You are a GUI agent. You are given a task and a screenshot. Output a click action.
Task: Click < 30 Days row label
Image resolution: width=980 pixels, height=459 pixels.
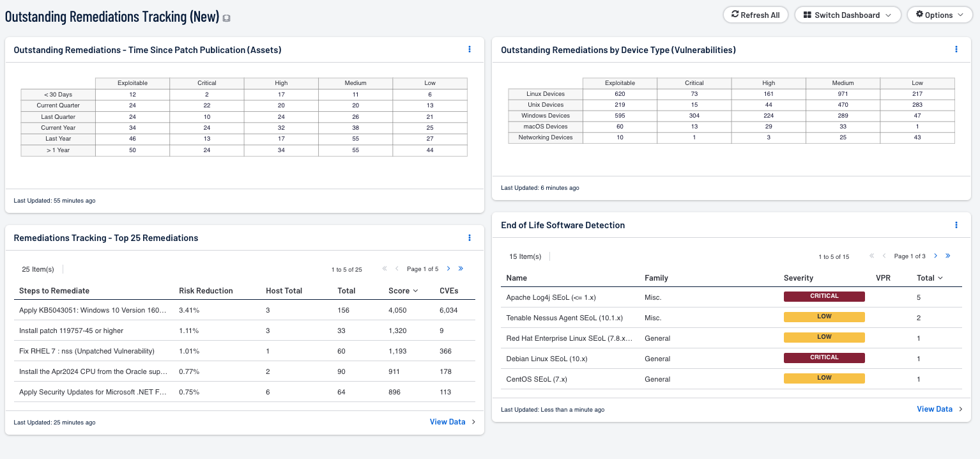coord(58,95)
